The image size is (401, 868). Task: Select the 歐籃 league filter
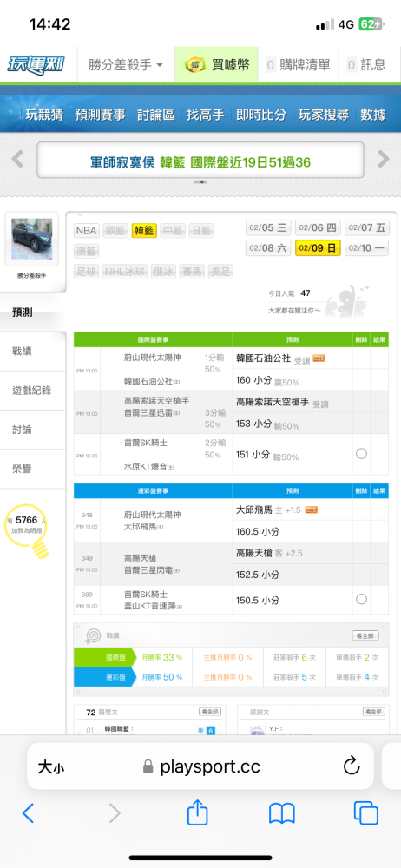(x=115, y=231)
